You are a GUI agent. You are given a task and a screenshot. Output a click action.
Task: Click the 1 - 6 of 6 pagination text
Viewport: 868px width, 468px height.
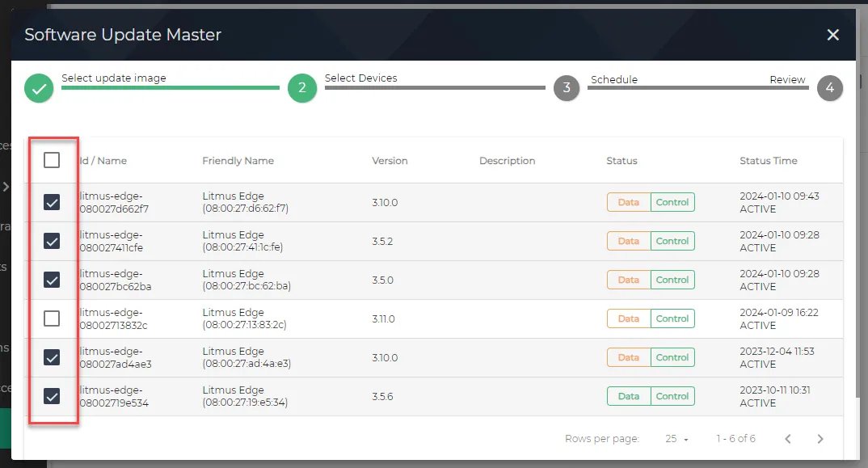point(735,439)
